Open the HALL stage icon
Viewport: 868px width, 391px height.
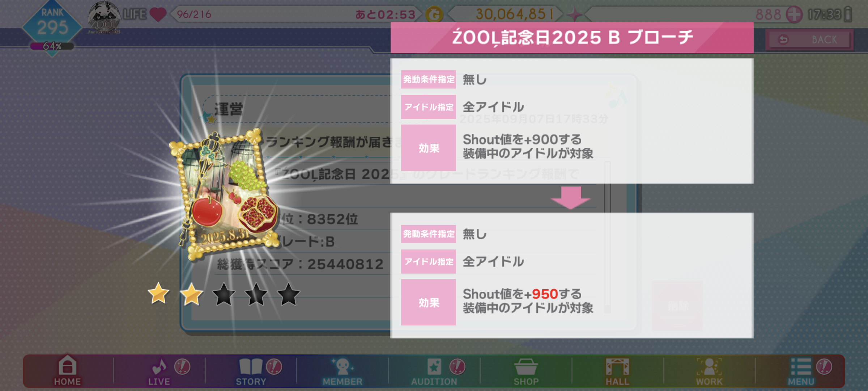pyautogui.click(x=617, y=371)
